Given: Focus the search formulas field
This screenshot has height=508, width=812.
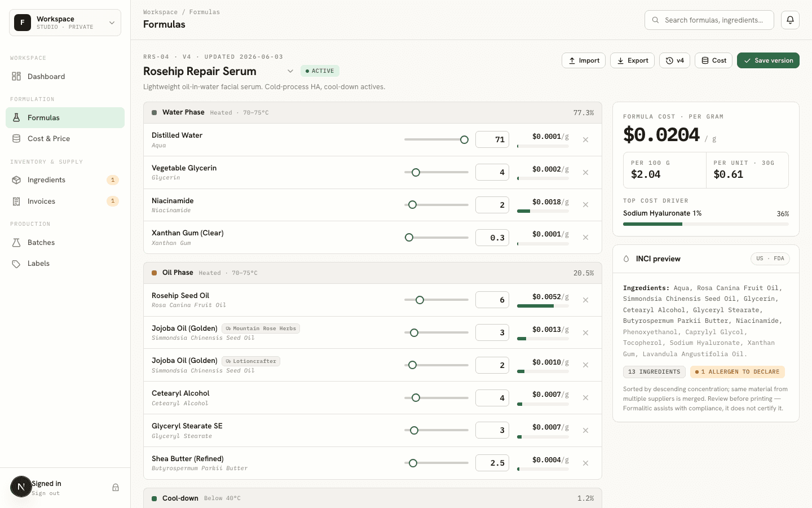Looking at the screenshot, I should (x=709, y=20).
